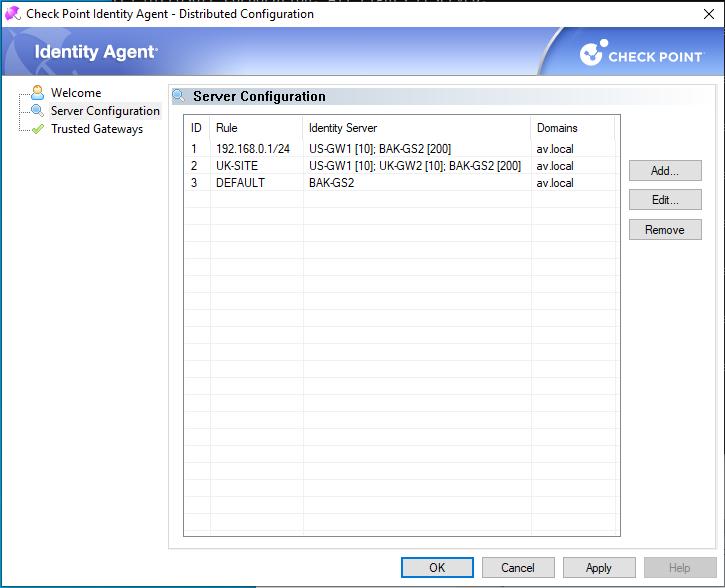Click the Add... button
This screenshot has height=588, width=725.
point(665,171)
